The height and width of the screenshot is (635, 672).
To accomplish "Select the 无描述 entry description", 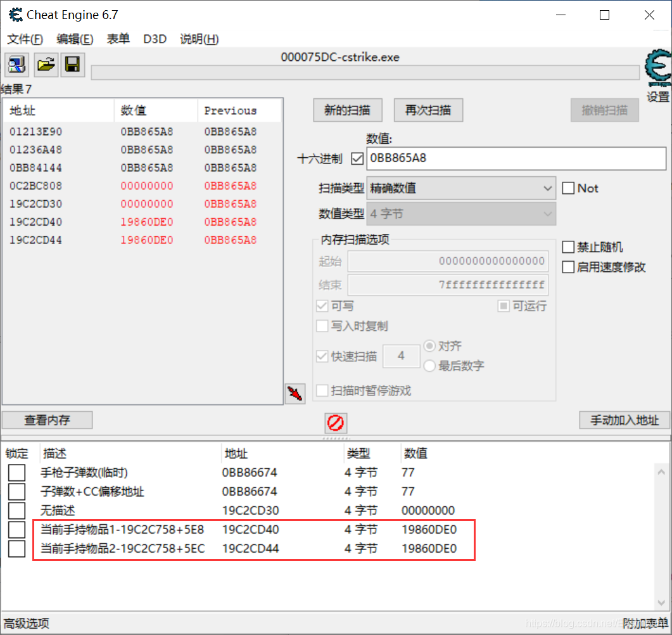I will coord(58,510).
